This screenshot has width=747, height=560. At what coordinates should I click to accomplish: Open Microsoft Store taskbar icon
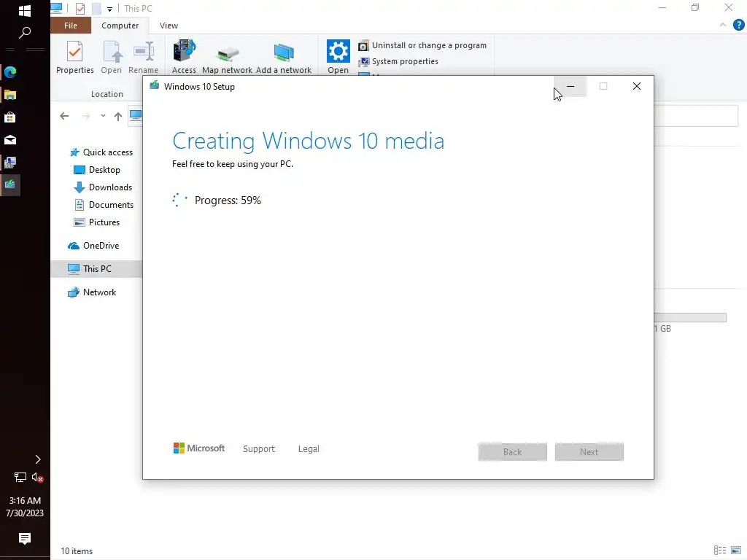click(x=10, y=117)
